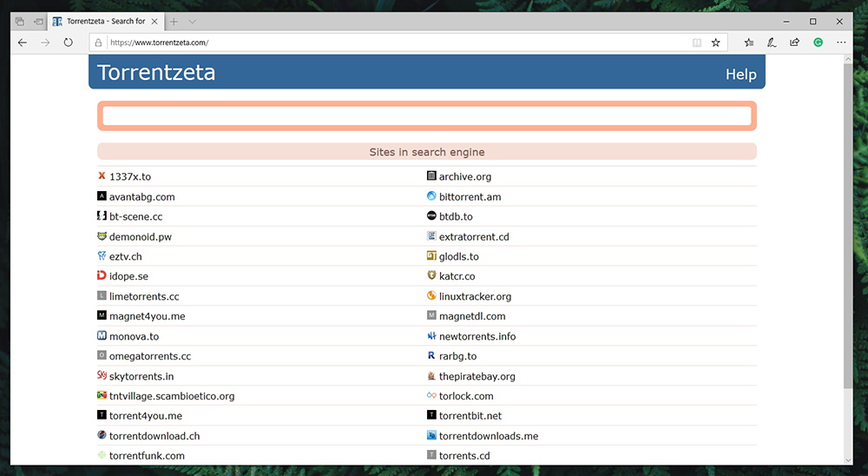The height and width of the screenshot is (476, 868).
Task: Open the tntvillage.scambioetico.org link
Action: pos(172,396)
